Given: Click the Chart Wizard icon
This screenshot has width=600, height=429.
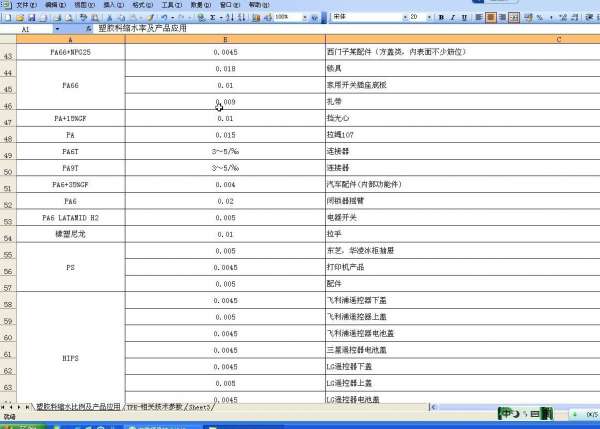Looking at the screenshot, I should [256, 17].
